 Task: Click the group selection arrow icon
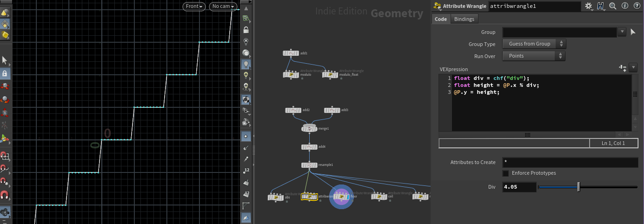633,32
